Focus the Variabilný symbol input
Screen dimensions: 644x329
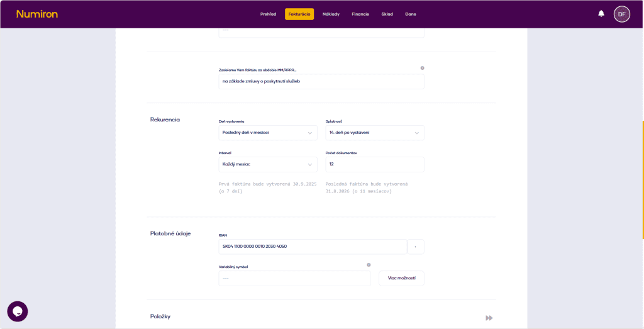[x=294, y=278]
